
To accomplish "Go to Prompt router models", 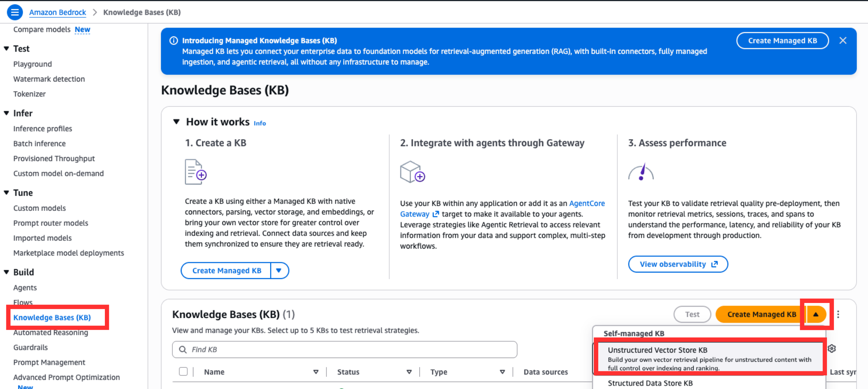I will tap(51, 223).
